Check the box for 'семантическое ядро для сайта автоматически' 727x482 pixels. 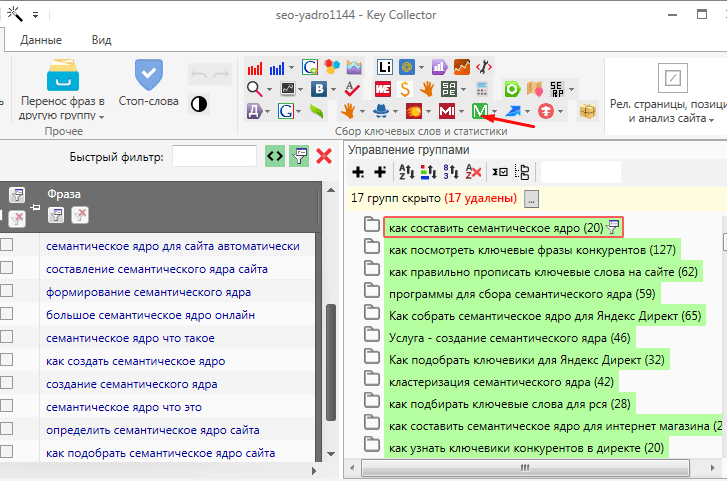pos(6,245)
